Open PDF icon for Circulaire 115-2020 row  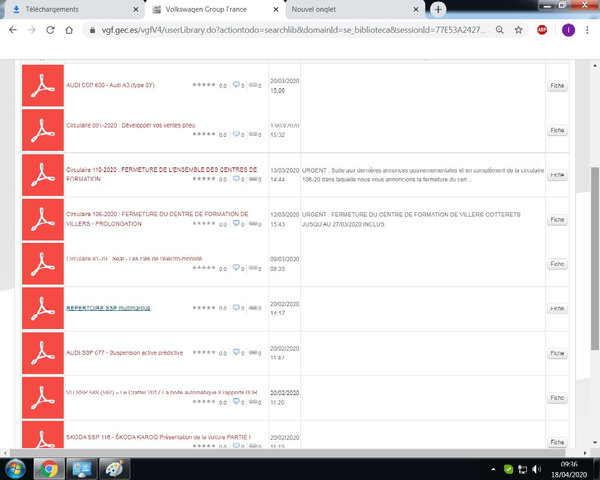click(43, 175)
